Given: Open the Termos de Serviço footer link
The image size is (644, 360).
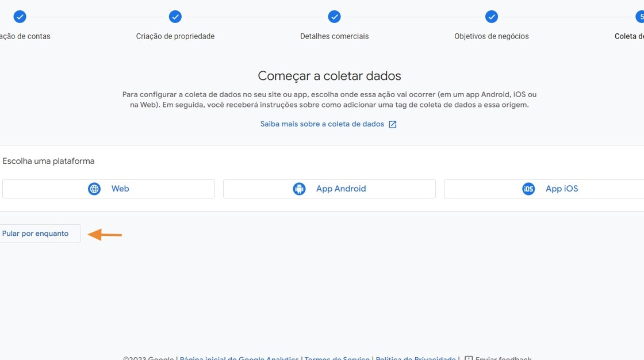Looking at the screenshot, I should pos(337,358).
